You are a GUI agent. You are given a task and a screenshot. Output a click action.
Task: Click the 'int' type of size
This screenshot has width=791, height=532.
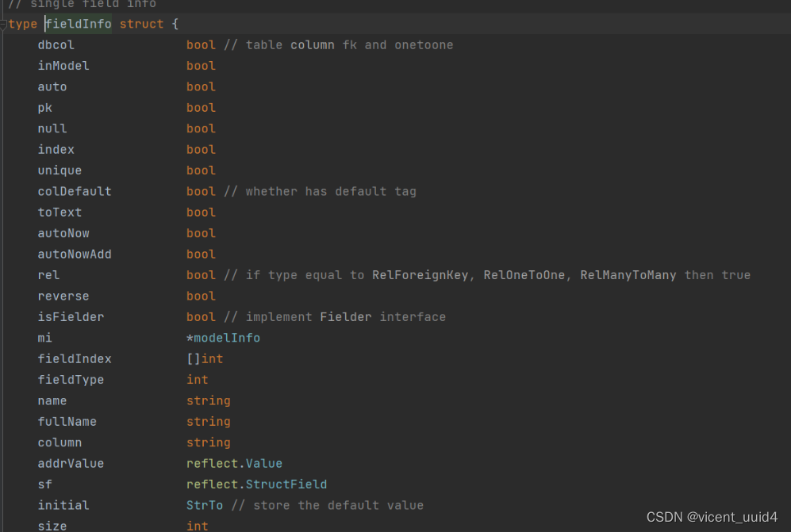(198, 526)
